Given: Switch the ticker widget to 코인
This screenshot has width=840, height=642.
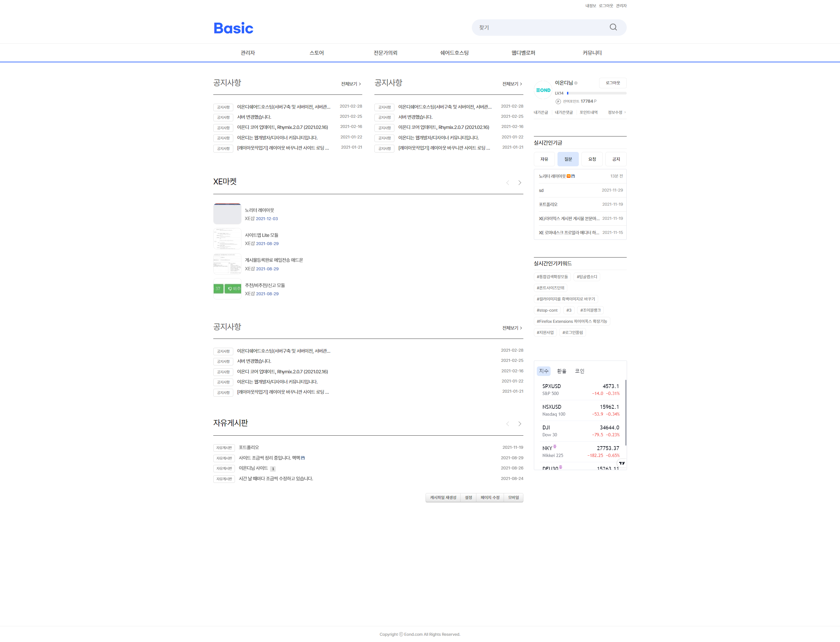Looking at the screenshot, I should 579,371.
